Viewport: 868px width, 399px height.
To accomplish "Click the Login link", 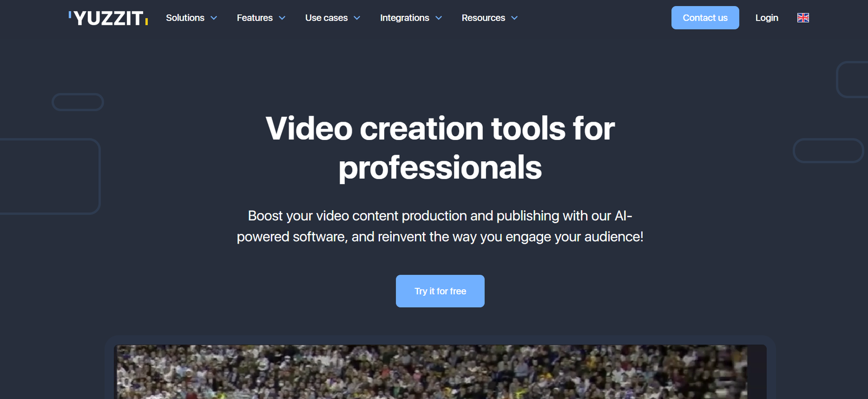I will (767, 18).
